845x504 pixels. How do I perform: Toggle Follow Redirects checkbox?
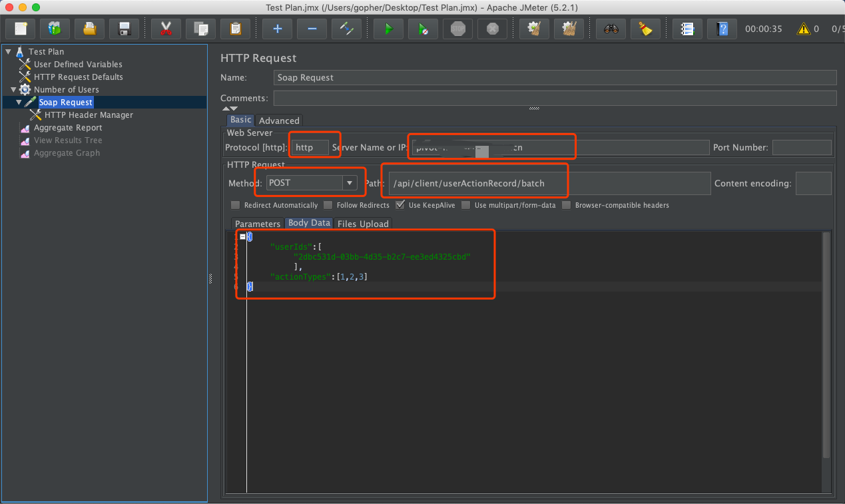pos(328,205)
